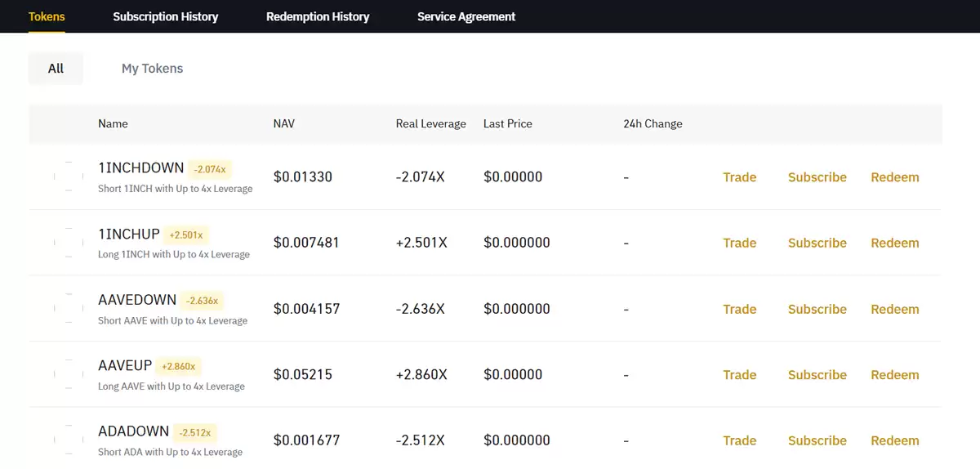Switch to the Subscription History tab
The width and height of the screenshot is (980, 469).
click(x=166, y=16)
